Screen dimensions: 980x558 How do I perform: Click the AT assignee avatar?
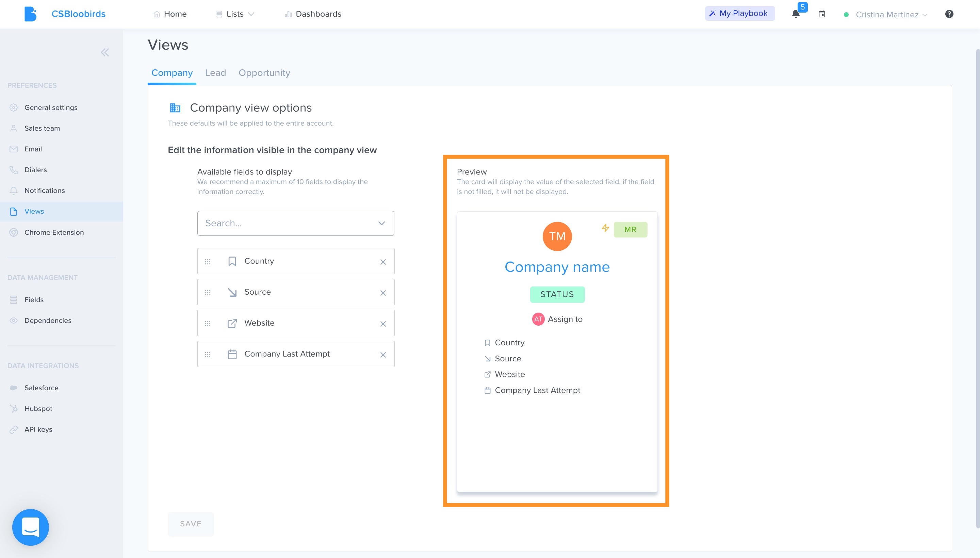click(538, 319)
